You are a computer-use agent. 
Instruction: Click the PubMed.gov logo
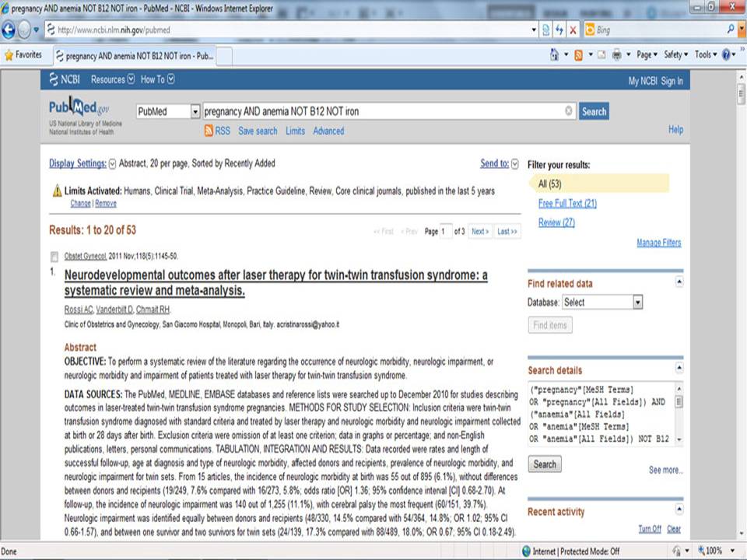point(79,107)
